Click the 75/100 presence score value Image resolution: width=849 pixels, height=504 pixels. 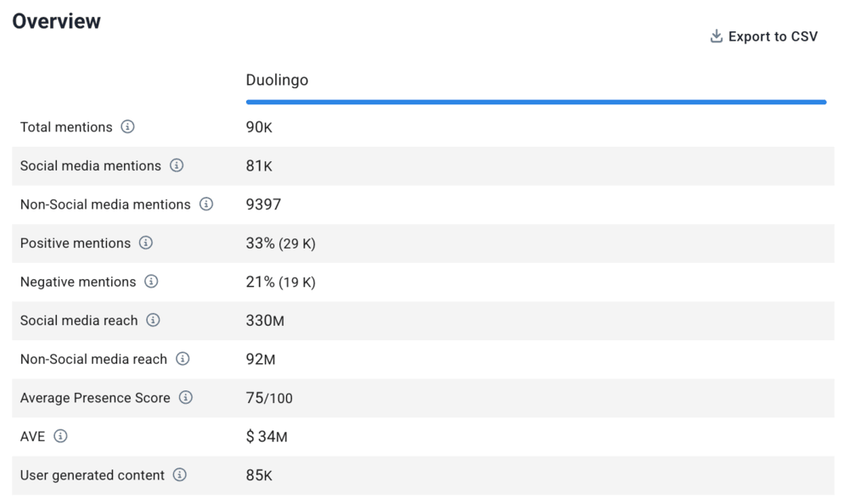click(269, 398)
